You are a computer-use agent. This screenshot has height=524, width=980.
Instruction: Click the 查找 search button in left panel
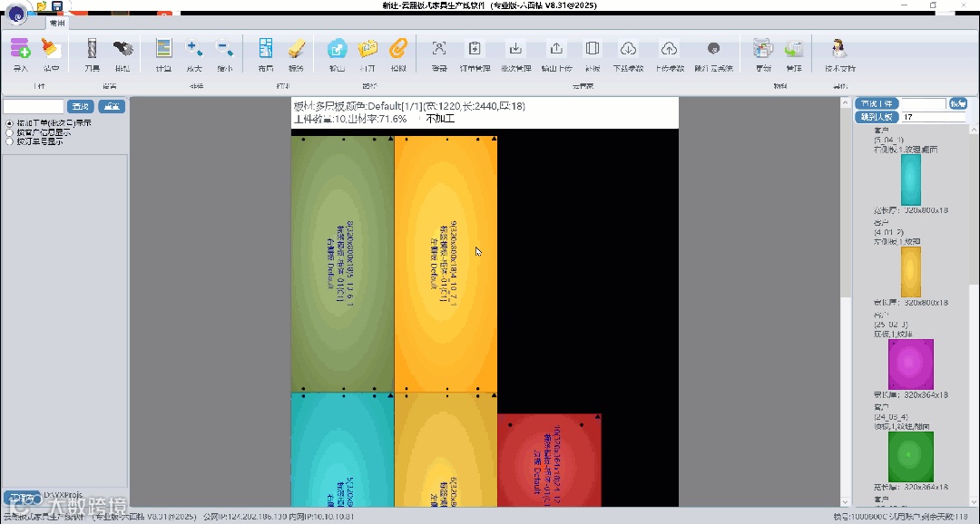(x=82, y=106)
